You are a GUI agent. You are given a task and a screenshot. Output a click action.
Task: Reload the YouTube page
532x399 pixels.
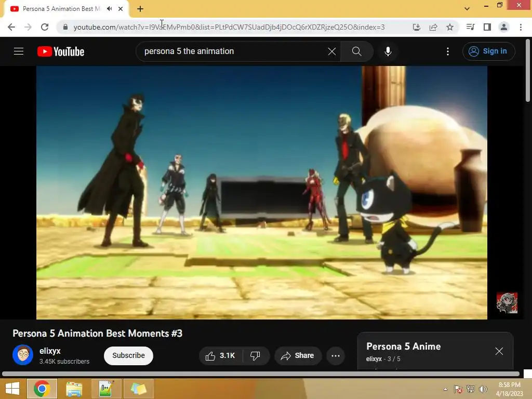(45, 27)
